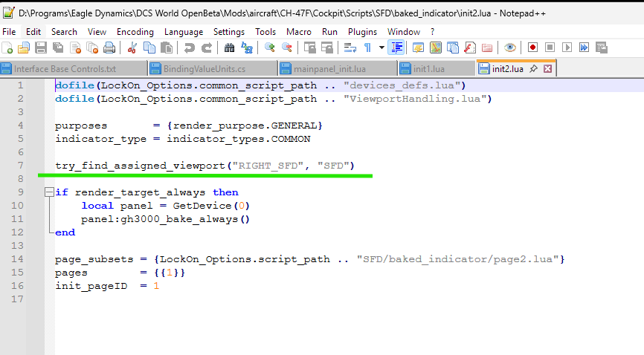The height and width of the screenshot is (355, 644).
Task: Toggle word wrap
Action: click(350, 48)
